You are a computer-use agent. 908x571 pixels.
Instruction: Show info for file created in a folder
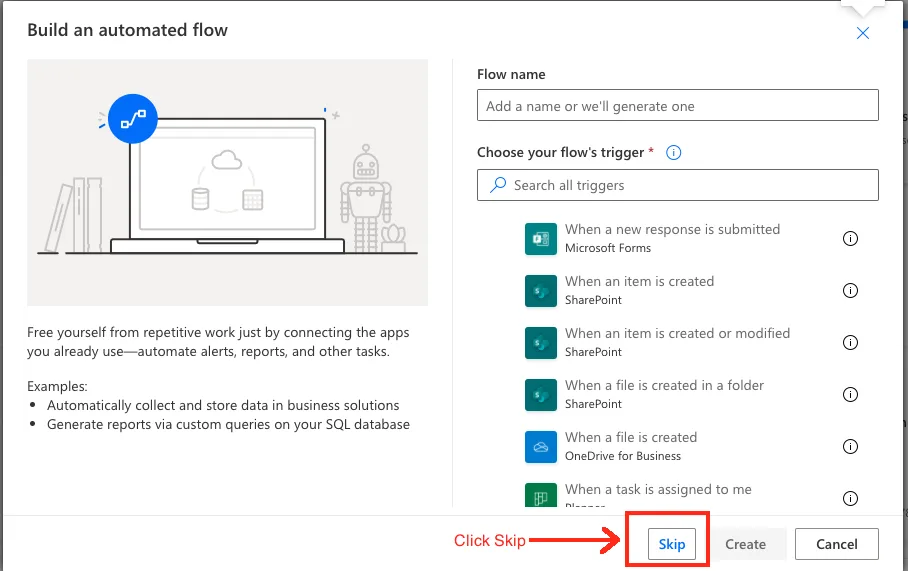(850, 394)
